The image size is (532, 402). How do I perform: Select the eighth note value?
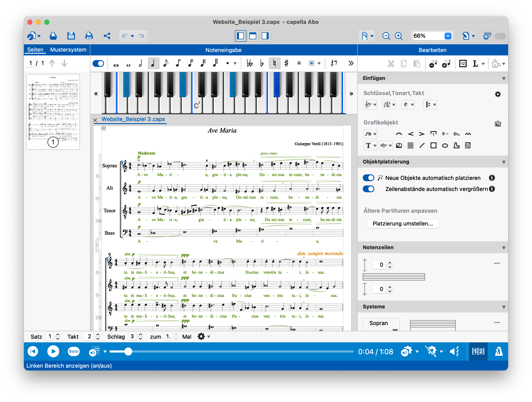coord(165,63)
